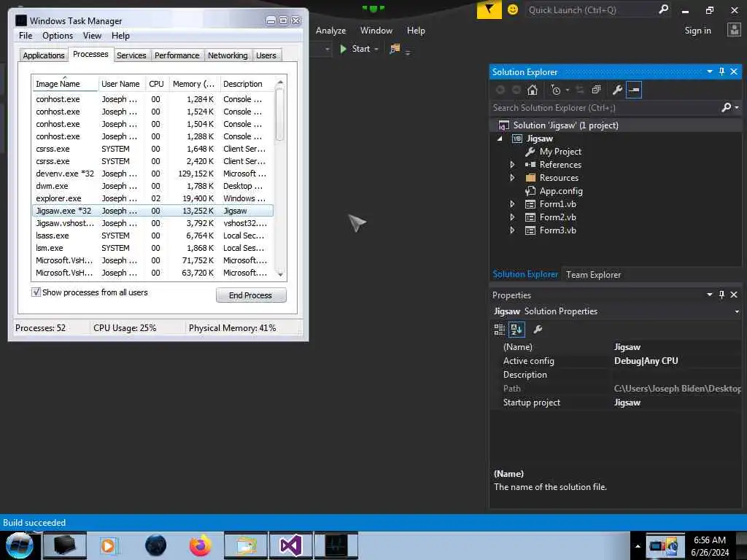The image size is (747, 560).
Task: Click Sign in link
Action: pos(697,31)
